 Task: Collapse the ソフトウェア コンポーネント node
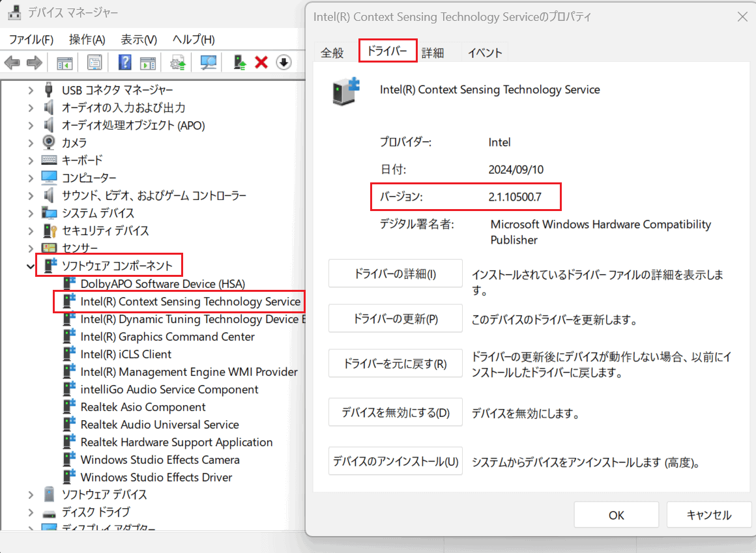(x=31, y=266)
